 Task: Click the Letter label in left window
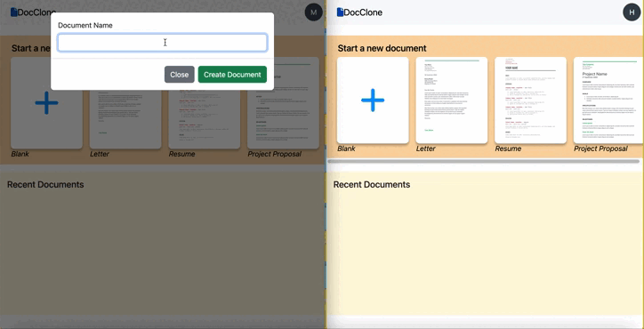coord(100,154)
